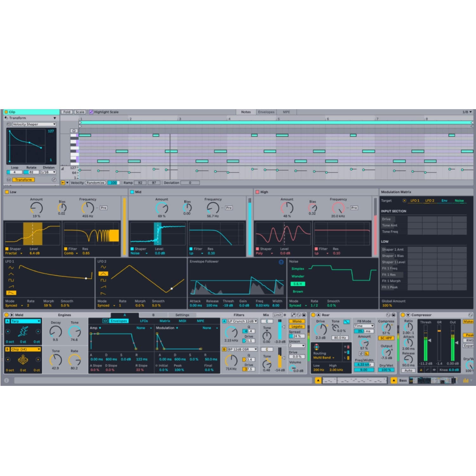Click the output meter icon near the Bass chain
476x476 pixels.
click(x=466, y=380)
